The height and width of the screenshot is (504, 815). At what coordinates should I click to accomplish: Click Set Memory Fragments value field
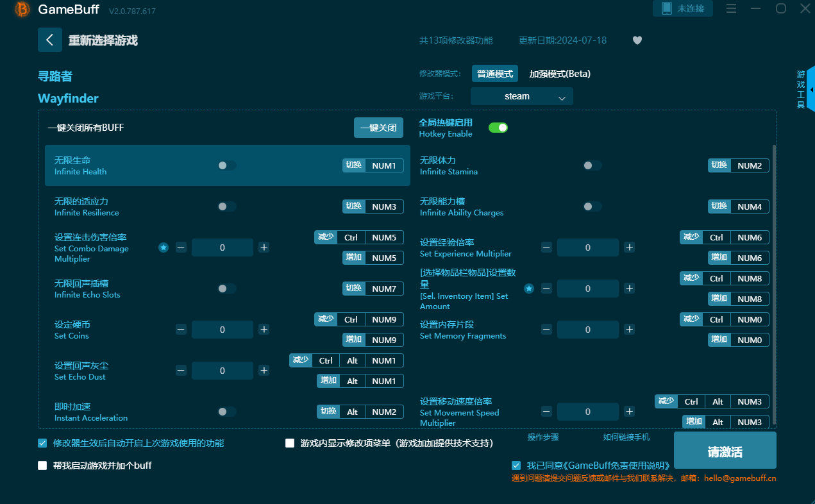[588, 330]
